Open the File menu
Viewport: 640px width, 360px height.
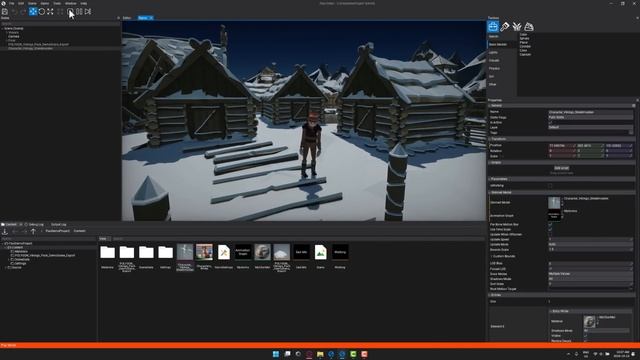coord(12,3)
